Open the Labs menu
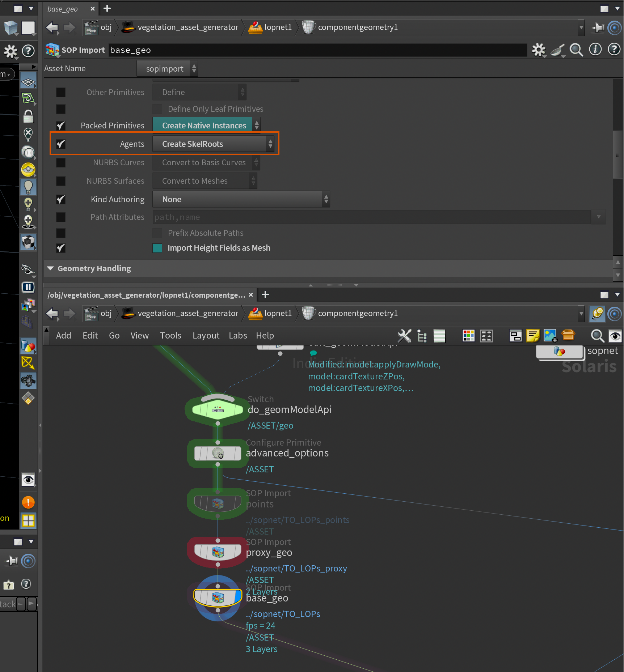Screen dimensions: 624x672 pos(237,336)
